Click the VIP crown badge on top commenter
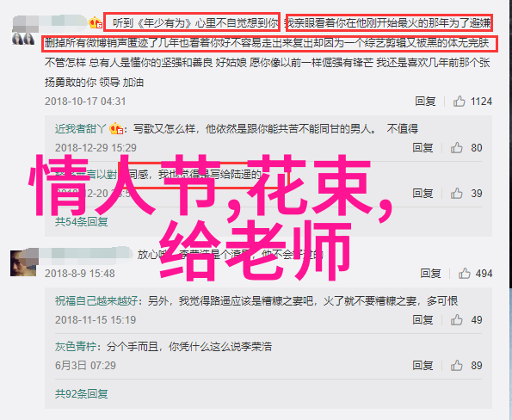The height and width of the screenshot is (420, 512). 96,23
